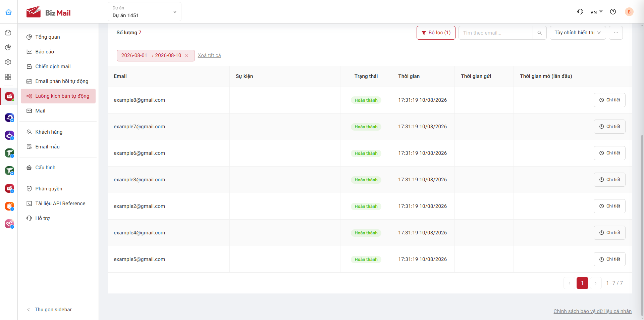Image resolution: width=644 pixels, height=320 pixels.
Task: Open the more options ellipsis button
Action: click(616, 33)
